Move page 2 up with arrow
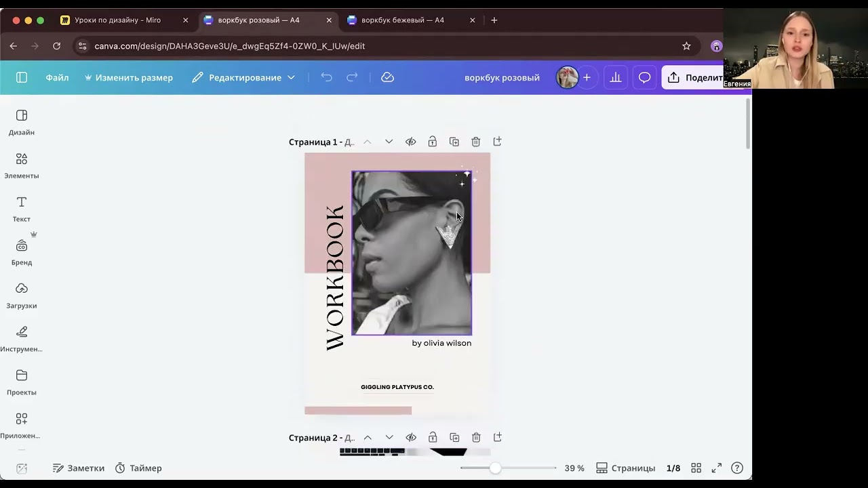 coord(368,438)
